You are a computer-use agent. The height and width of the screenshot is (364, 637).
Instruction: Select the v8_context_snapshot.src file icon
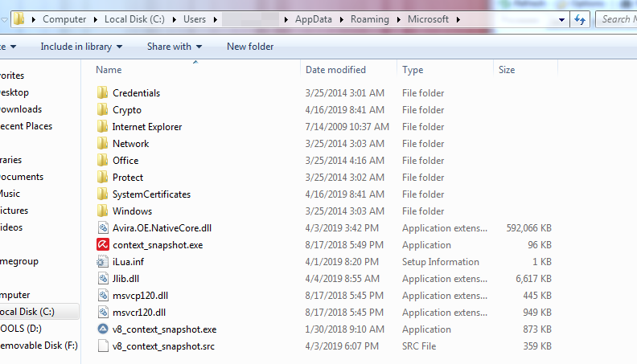(102, 346)
